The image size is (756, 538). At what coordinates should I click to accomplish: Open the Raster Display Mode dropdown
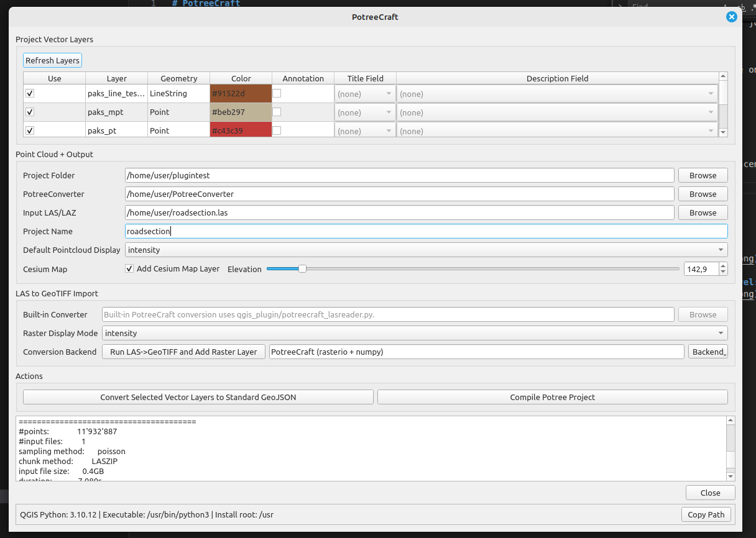(415, 333)
